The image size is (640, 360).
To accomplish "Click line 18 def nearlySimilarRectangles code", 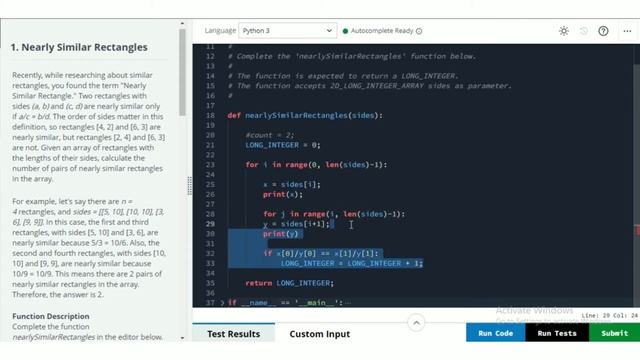I will (305, 116).
